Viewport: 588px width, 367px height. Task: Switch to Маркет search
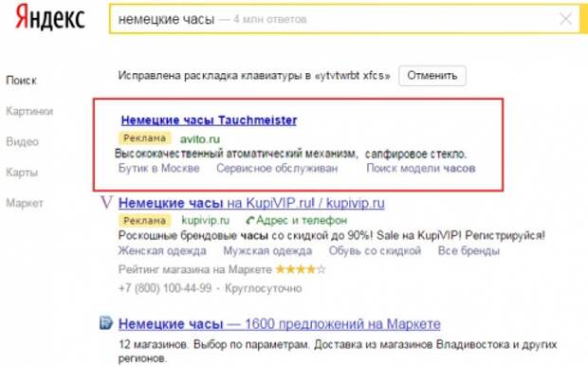click(25, 203)
